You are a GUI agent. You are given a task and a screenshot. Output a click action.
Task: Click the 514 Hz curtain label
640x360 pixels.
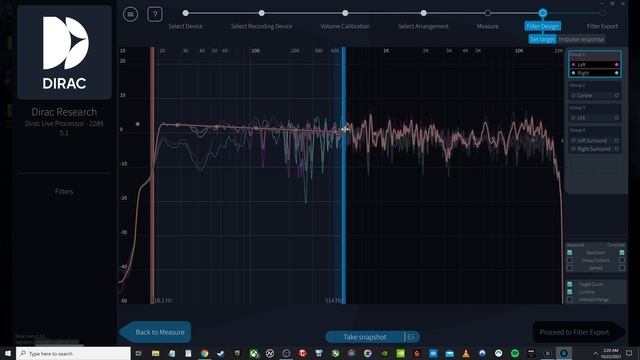pyautogui.click(x=333, y=300)
